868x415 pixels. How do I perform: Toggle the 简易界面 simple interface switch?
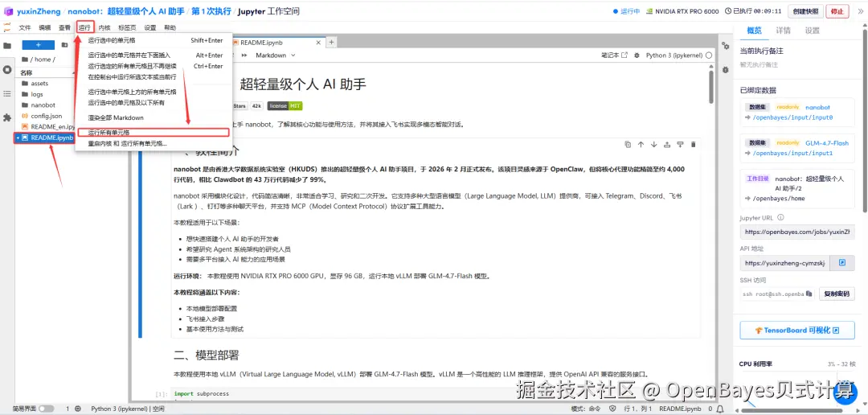point(46,409)
